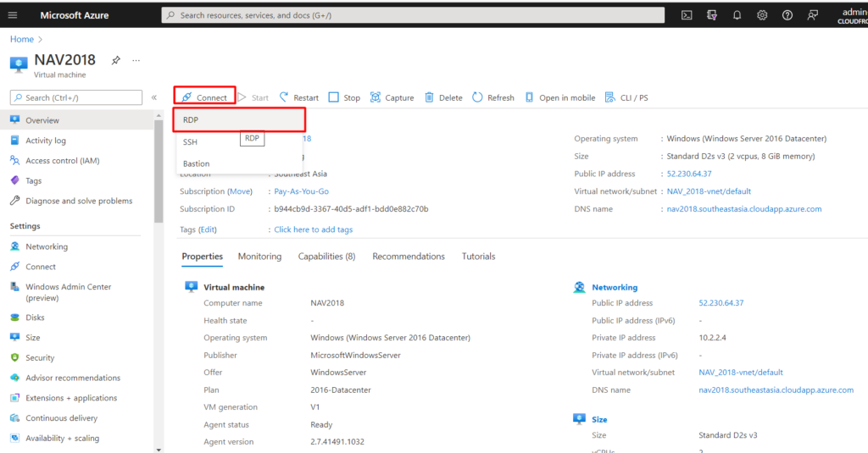Open Diagnose and solve problems

pyautogui.click(x=77, y=201)
